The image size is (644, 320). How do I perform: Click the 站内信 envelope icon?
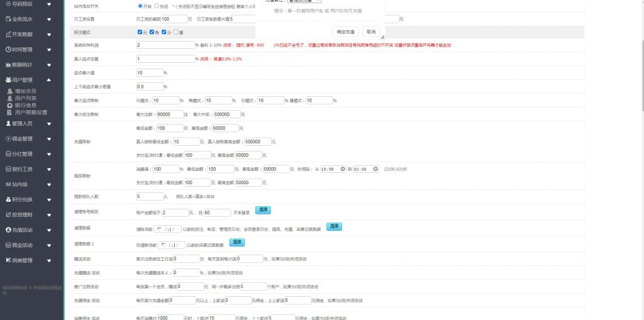coord(9,184)
